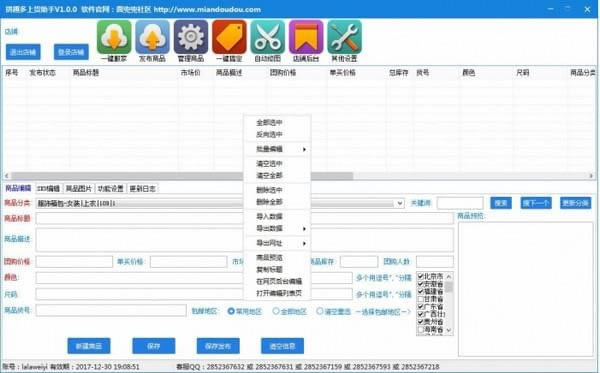Click the table's horizontal scrollbar thumb
The width and height of the screenshot is (600, 373).
coord(182,176)
